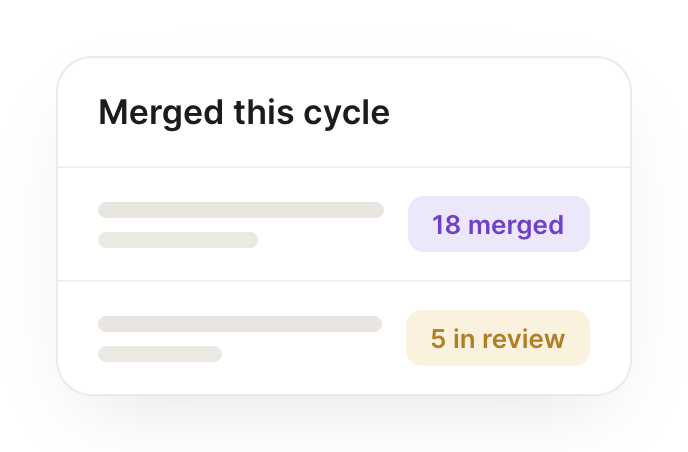Click the word "this" in the card heading
The image size is (688, 452).
[264, 112]
